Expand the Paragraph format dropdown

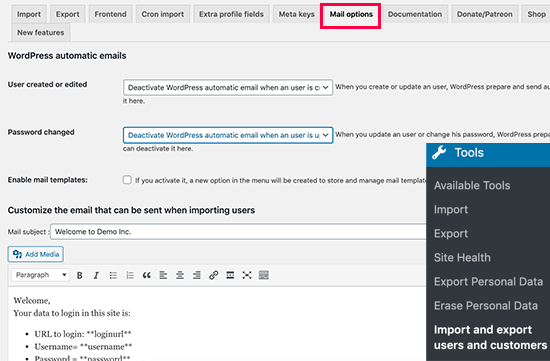[x=41, y=275]
